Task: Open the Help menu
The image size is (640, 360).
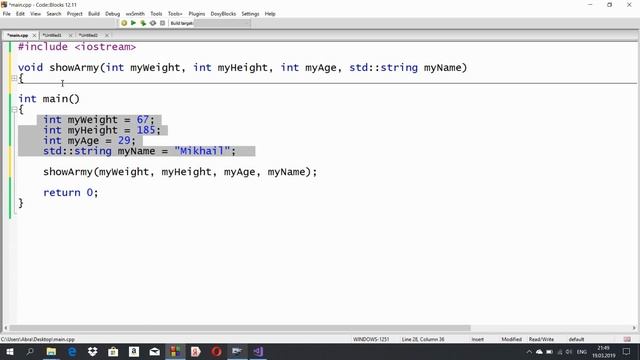Action: pyautogui.click(x=270, y=14)
